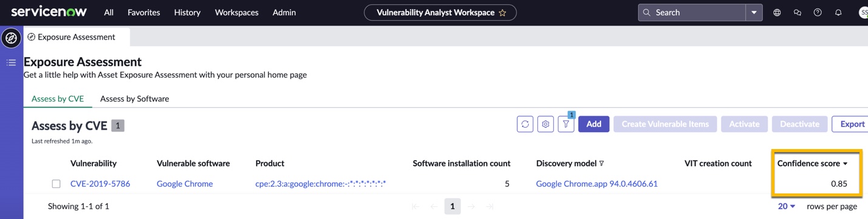Refresh the Assess by CVE list
This screenshot has width=868, height=219.
[525, 124]
